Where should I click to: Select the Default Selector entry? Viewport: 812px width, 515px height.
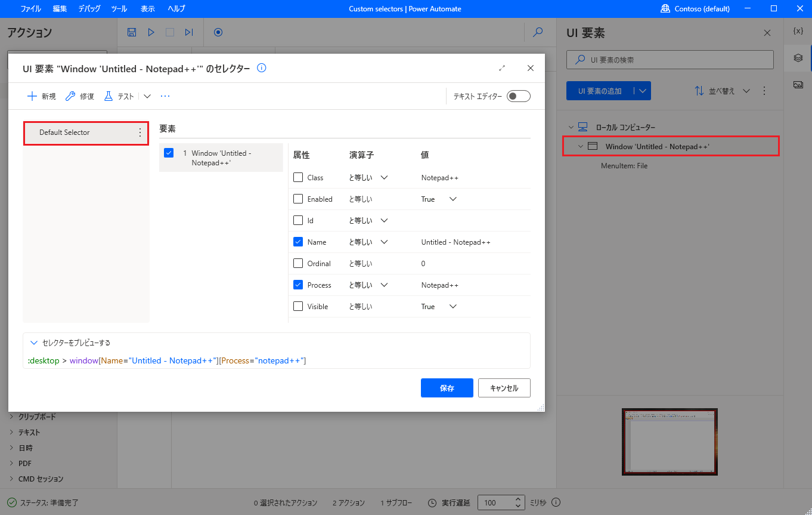tap(86, 132)
